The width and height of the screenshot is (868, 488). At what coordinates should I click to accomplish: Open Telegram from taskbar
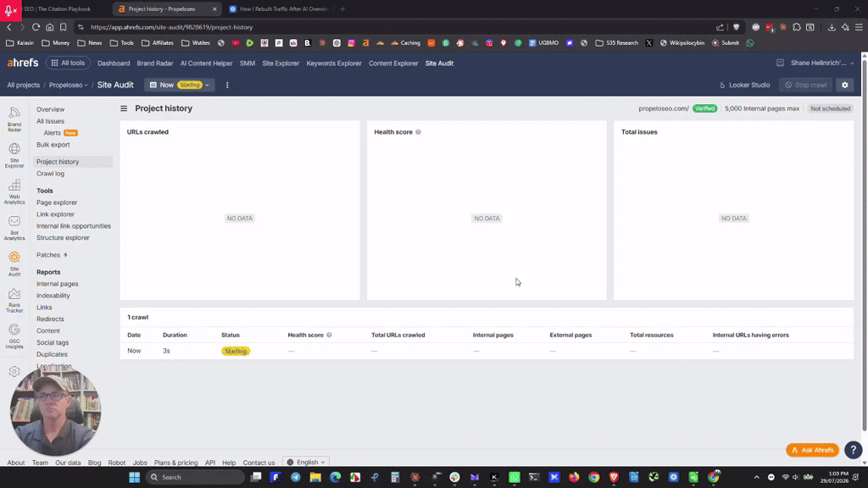(296, 477)
